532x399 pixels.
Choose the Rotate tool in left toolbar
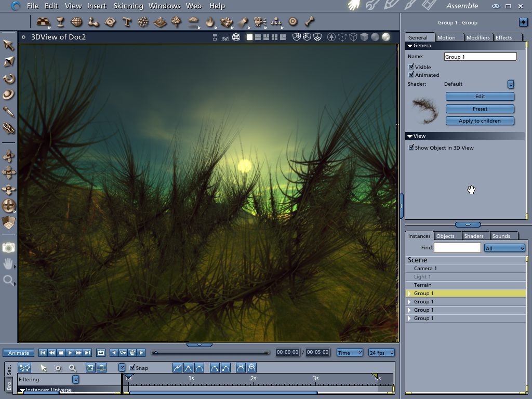(9, 78)
